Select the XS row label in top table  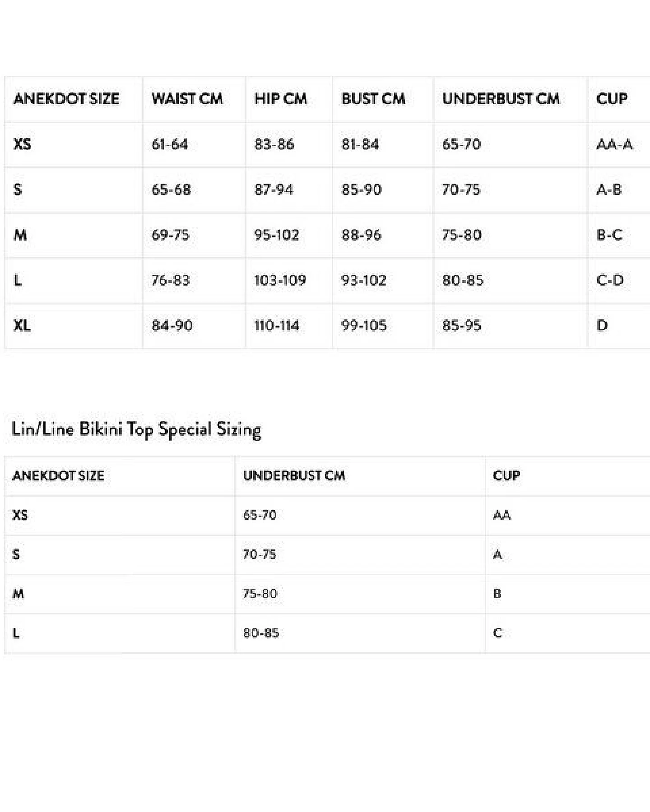click(x=22, y=144)
